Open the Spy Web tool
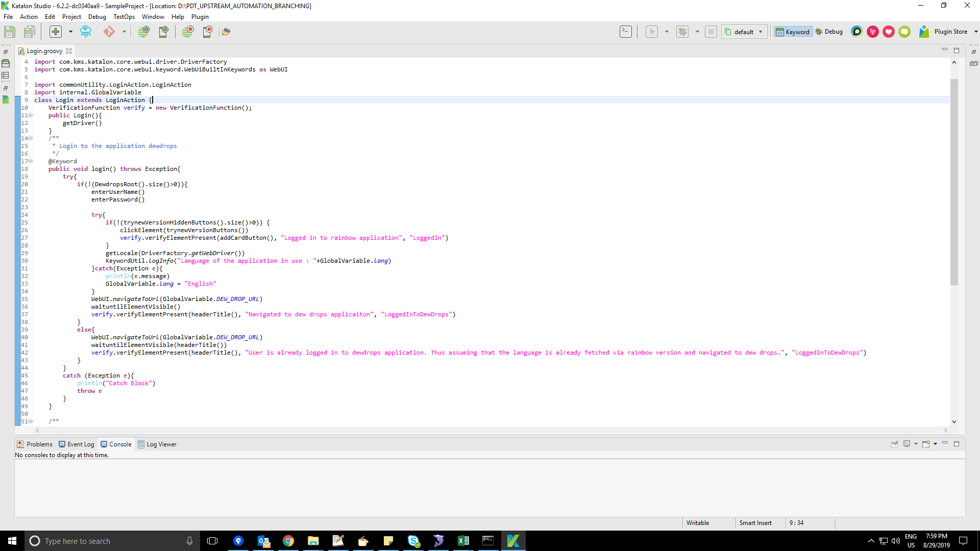 143,31
